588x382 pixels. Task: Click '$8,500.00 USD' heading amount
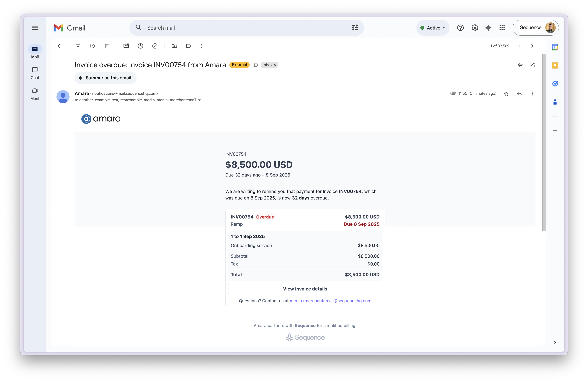coord(259,165)
